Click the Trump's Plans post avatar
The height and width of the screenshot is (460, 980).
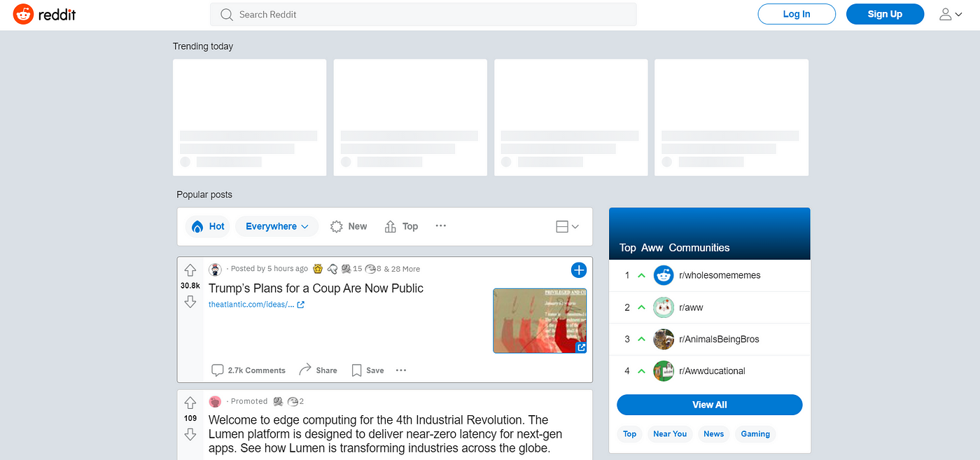click(216, 269)
